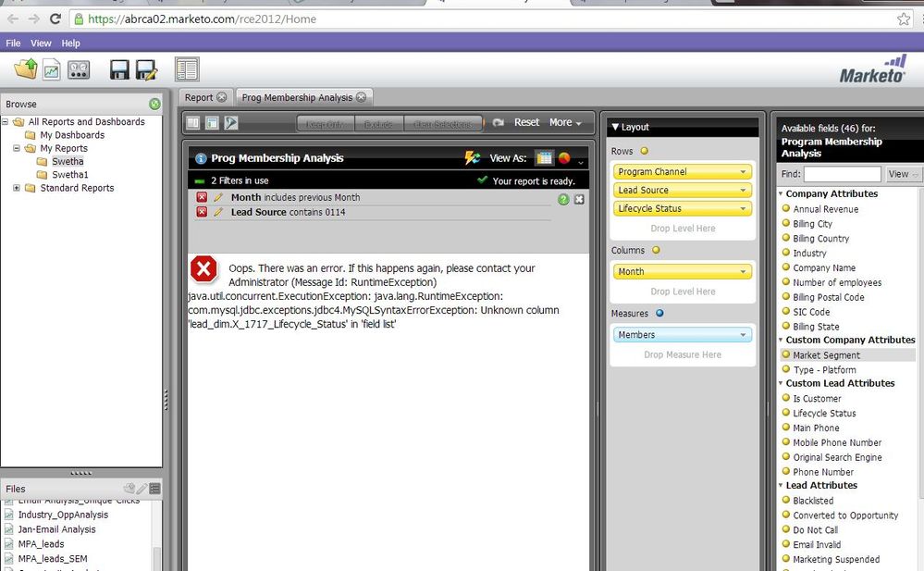Select the Prog Membership Analysis tab
This screenshot has width=924, height=571.
click(x=297, y=97)
